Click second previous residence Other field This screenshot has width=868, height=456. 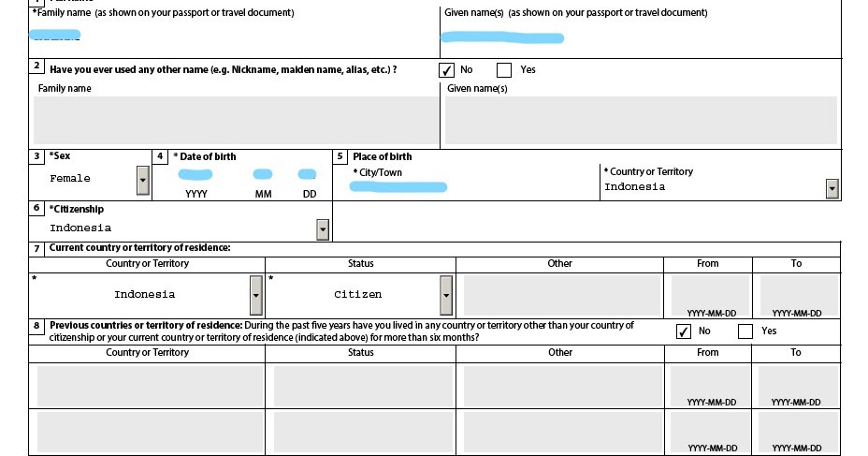tap(562, 433)
